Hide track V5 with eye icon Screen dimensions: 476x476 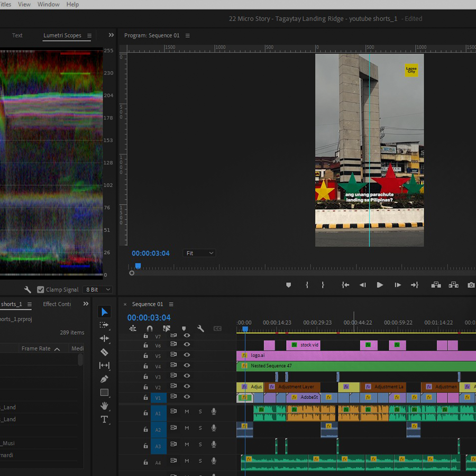pos(187,355)
